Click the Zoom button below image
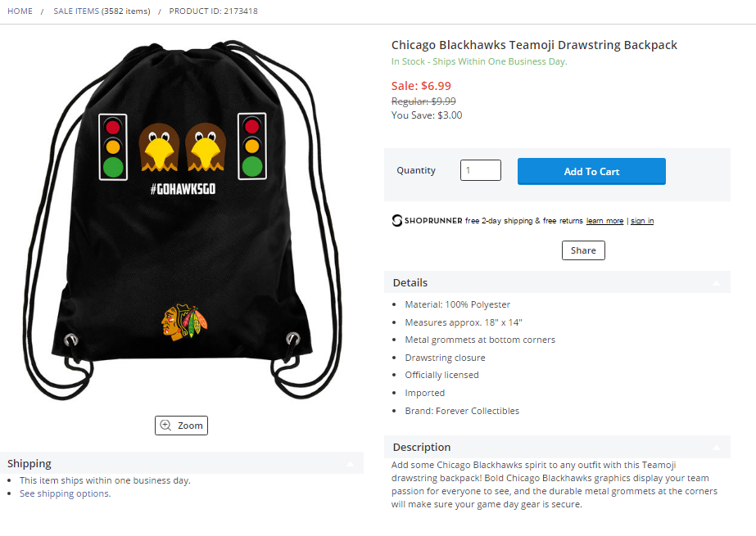The width and height of the screenshot is (756, 536). tap(181, 426)
